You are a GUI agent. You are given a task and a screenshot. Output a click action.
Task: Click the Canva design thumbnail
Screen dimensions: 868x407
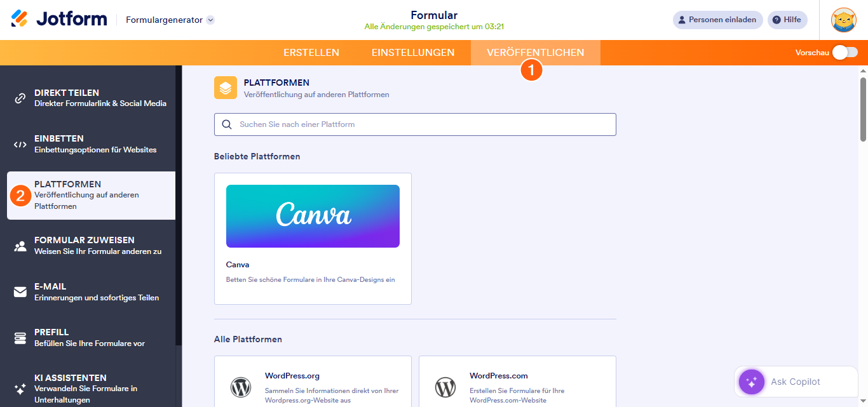(313, 216)
